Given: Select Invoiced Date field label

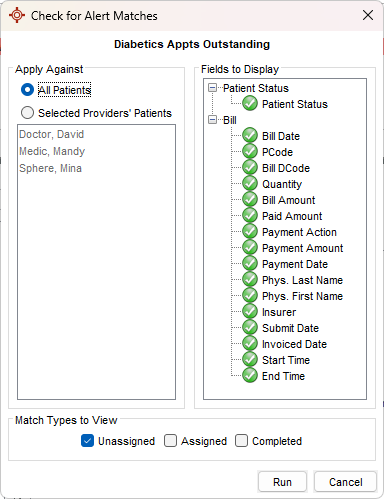Looking at the screenshot, I should [294, 344].
